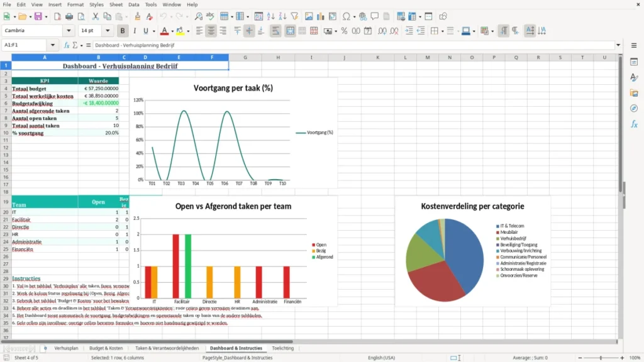Viewport: 644px width, 362px height.
Task: Switch to the Verhuisplan sheet tab
Action: coord(66,348)
